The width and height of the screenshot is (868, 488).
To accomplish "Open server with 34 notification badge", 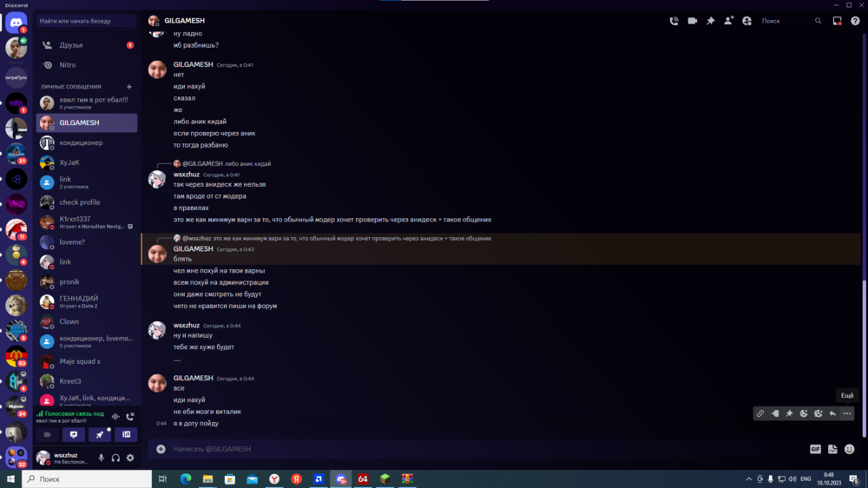I will pos(16,406).
